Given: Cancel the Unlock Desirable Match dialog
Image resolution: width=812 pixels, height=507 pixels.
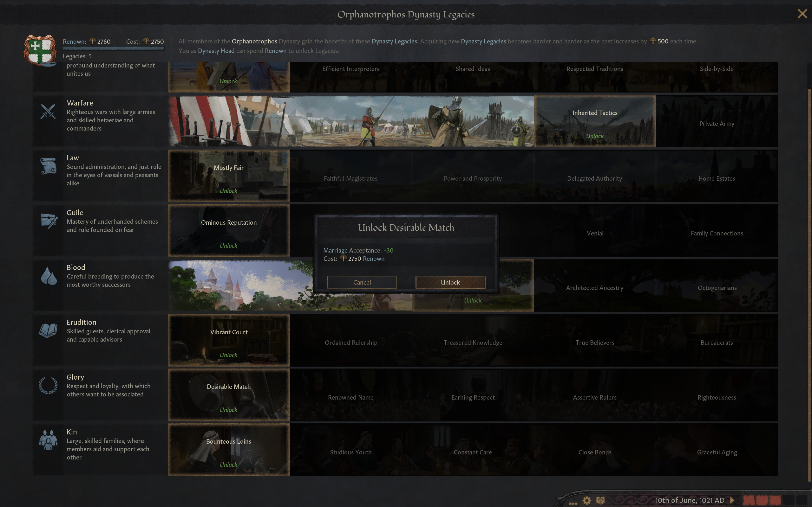Looking at the screenshot, I should point(362,282).
